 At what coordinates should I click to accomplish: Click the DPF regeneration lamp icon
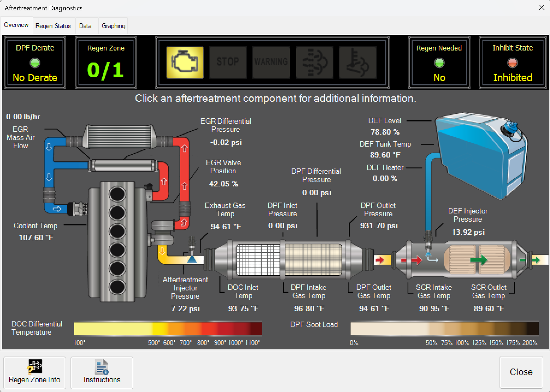coord(314,62)
